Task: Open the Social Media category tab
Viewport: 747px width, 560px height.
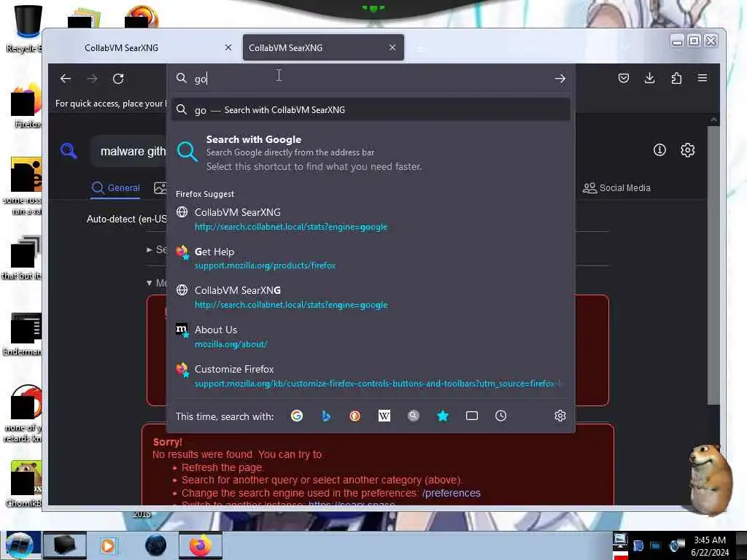Action: pos(616,188)
